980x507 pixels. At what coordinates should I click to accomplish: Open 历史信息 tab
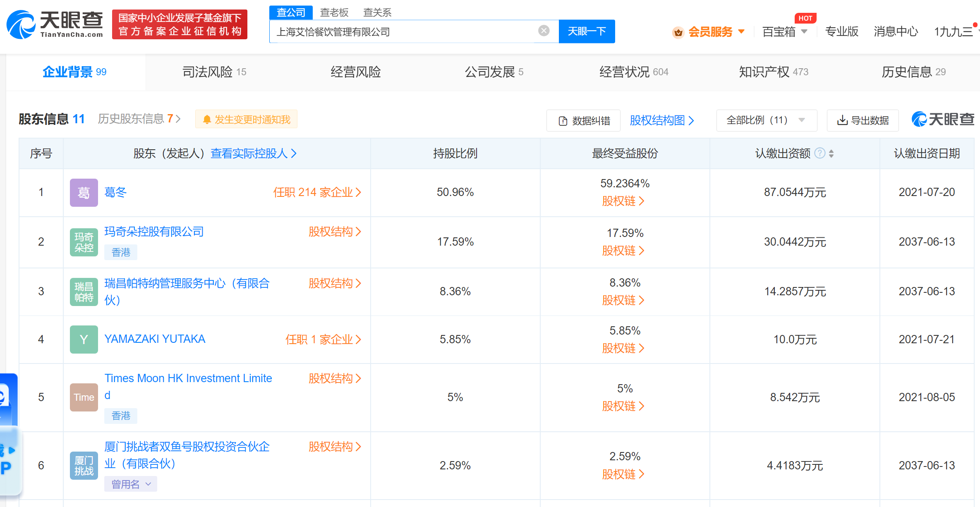point(913,72)
